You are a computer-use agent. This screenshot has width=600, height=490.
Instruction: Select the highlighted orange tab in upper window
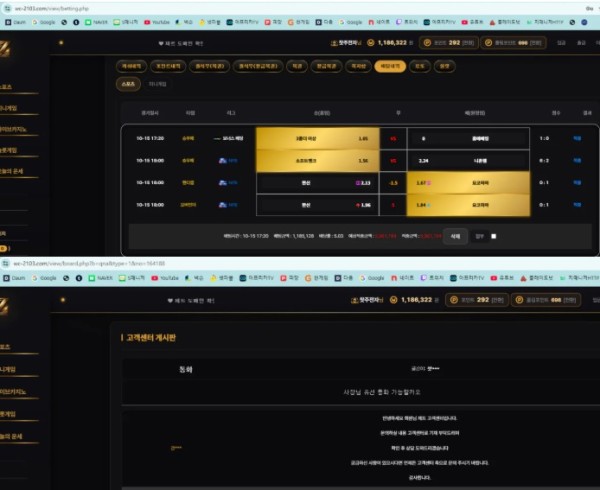coord(390,66)
